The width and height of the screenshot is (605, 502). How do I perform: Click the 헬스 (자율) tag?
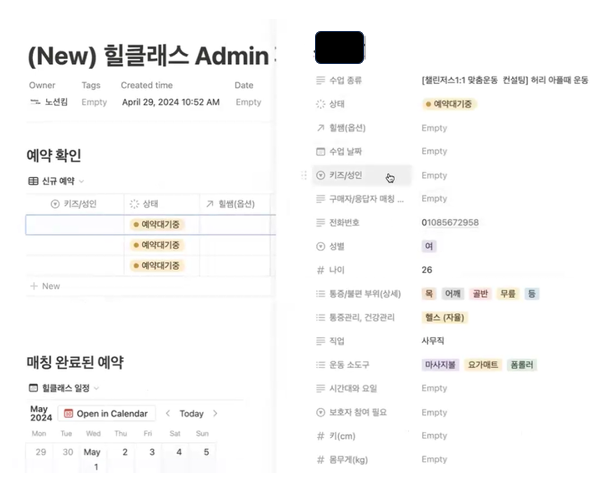(444, 318)
